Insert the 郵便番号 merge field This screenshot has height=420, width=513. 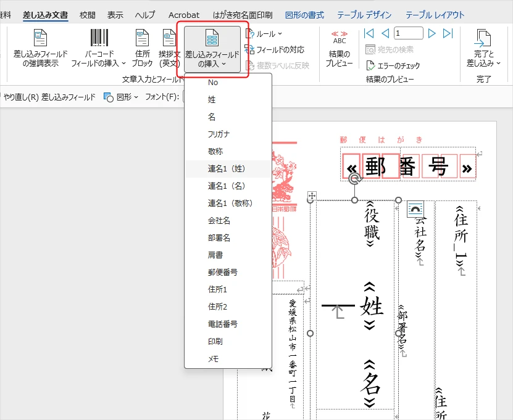(222, 270)
